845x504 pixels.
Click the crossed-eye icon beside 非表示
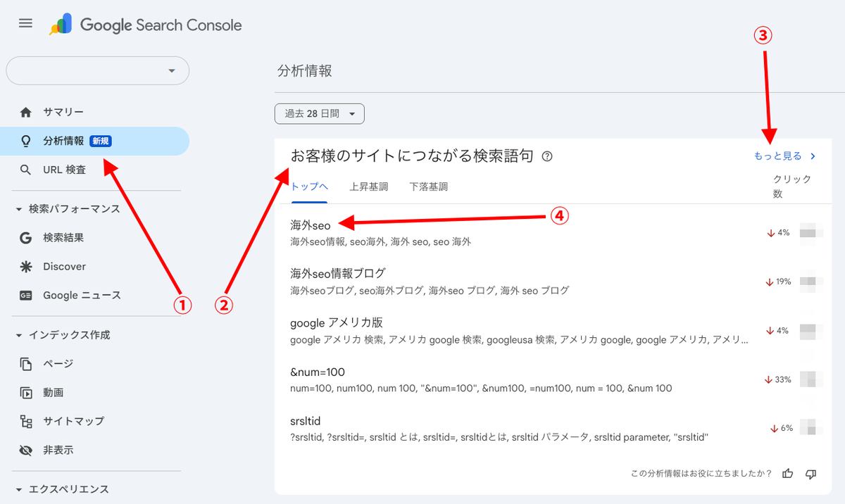pos(26,450)
